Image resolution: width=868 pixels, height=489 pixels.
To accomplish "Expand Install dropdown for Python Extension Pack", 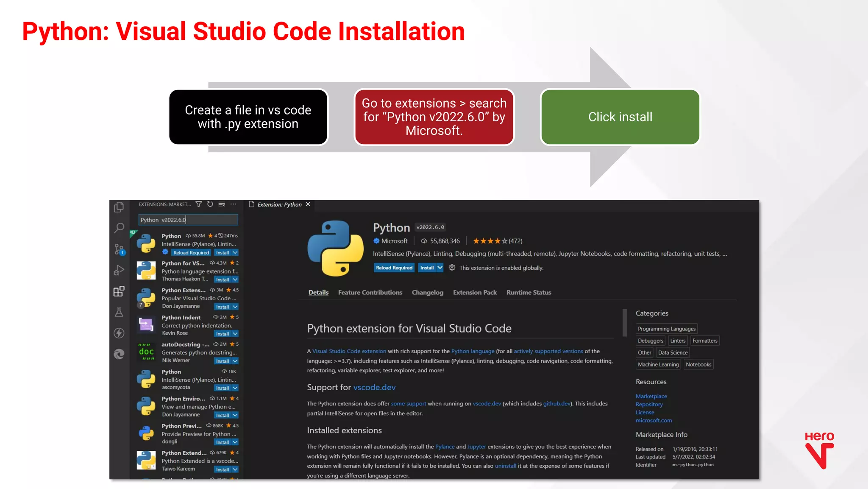I will (235, 307).
